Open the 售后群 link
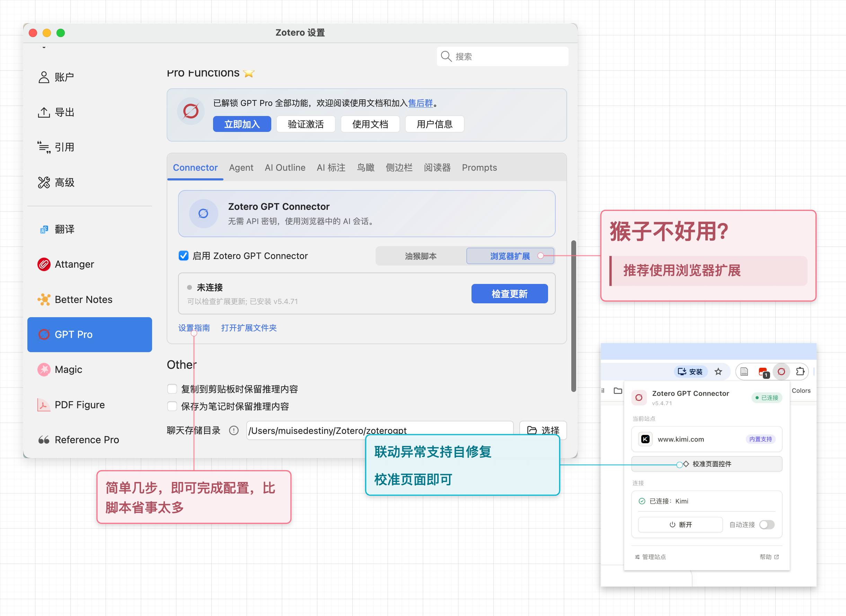This screenshot has width=846, height=616. (x=420, y=103)
